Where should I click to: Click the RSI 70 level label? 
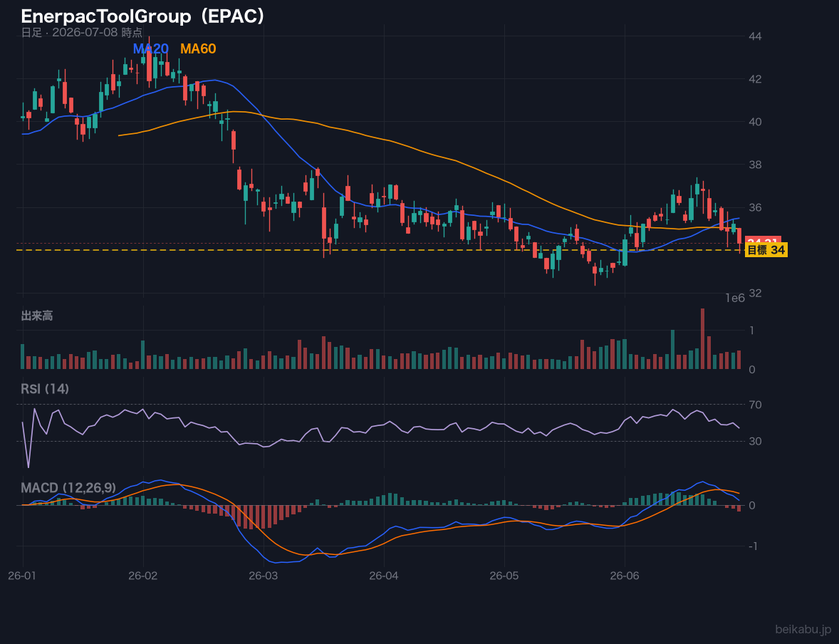[755, 405]
